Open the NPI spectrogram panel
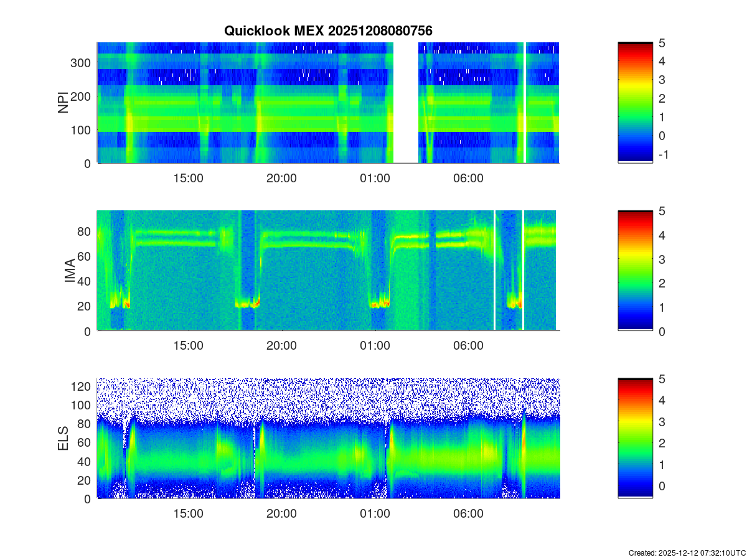Screen dimensions: 747x560 pyautogui.click(x=249, y=103)
